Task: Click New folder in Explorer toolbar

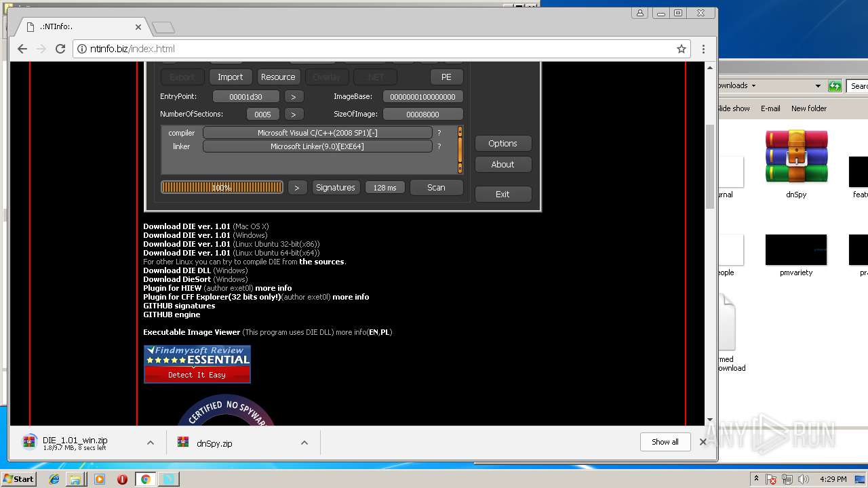Action: [x=809, y=108]
